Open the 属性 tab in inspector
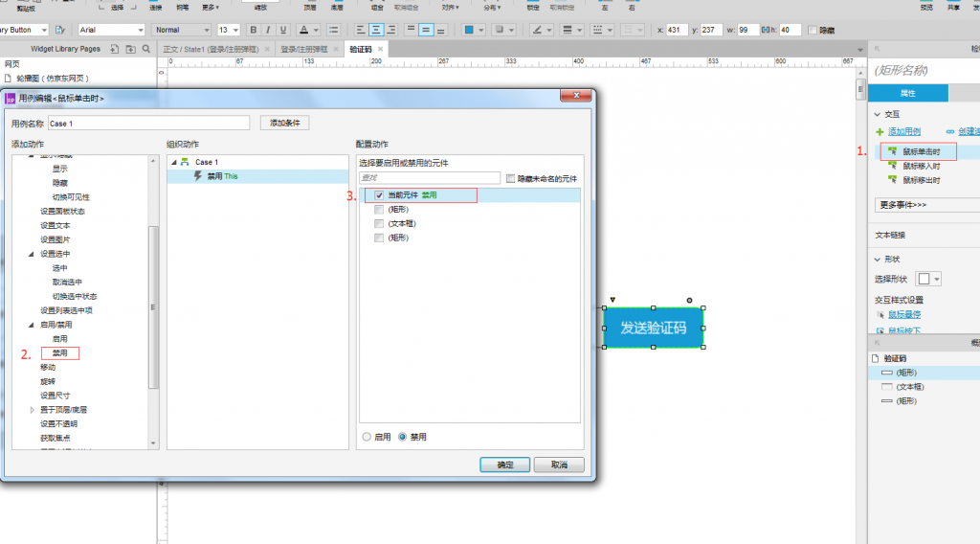980x544 pixels. (x=908, y=93)
